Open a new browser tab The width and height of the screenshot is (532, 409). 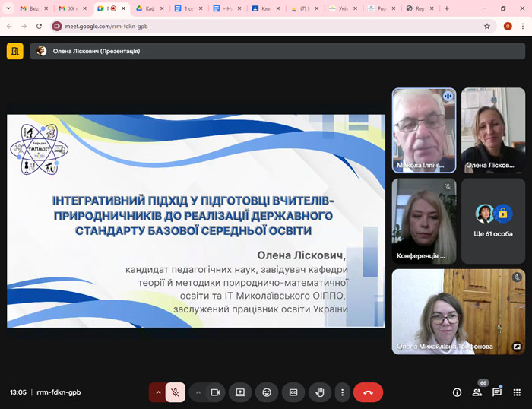446,8
